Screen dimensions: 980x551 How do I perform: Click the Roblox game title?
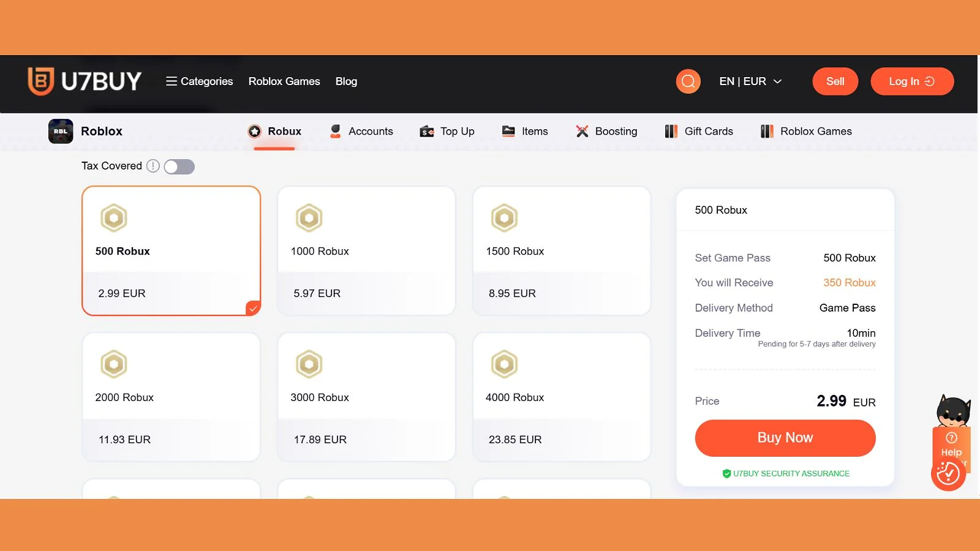tap(102, 131)
